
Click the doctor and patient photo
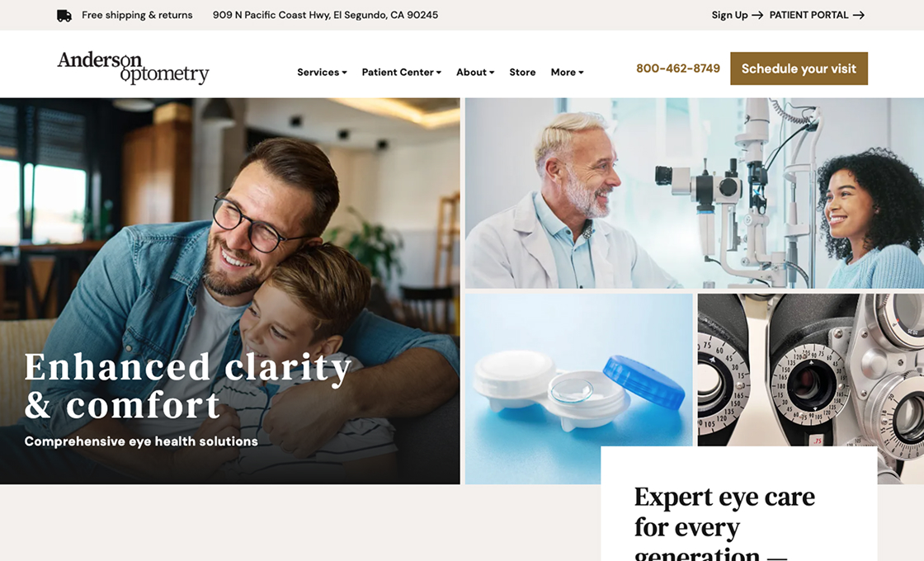[694, 193]
